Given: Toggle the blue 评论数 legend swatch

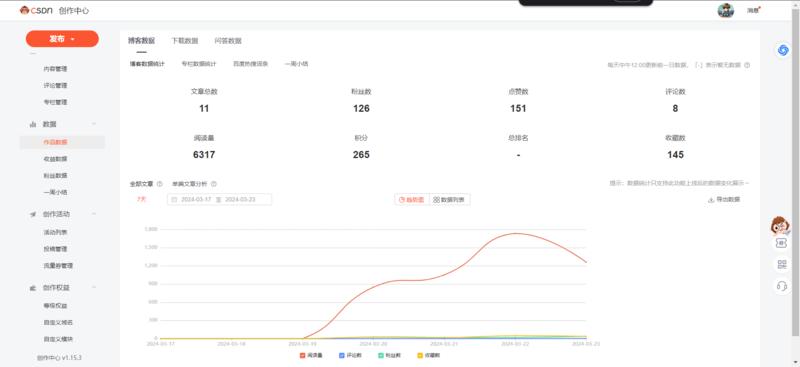Looking at the screenshot, I should coord(342,355).
